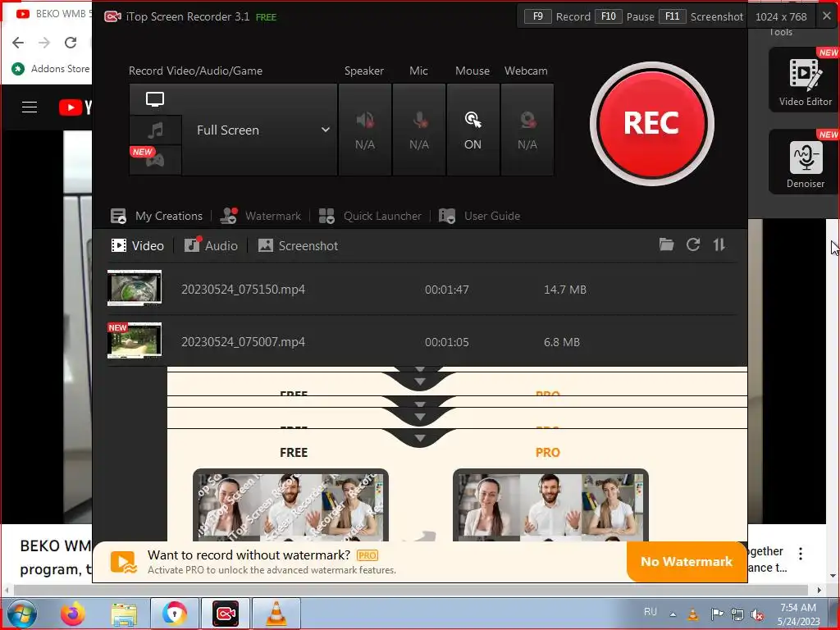
Task: Refresh the recordings list
Action: coord(693,244)
